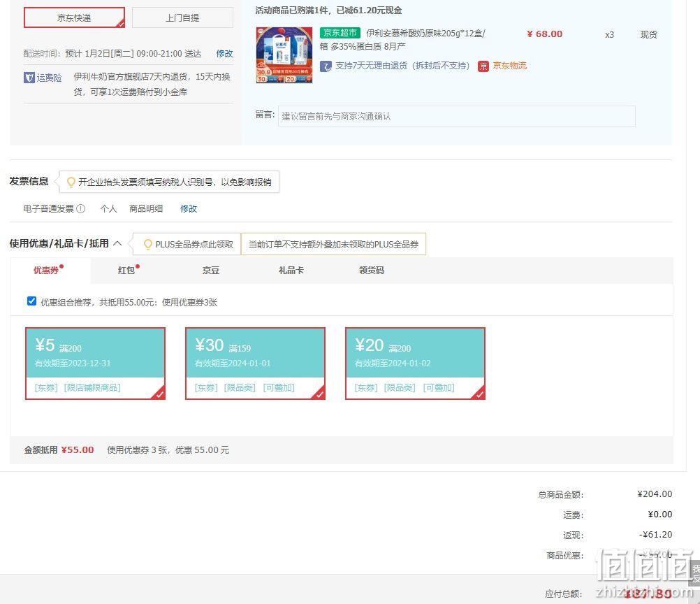Click info icon beside 电子普通发票
The image size is (700, 604).
[81, 208]
